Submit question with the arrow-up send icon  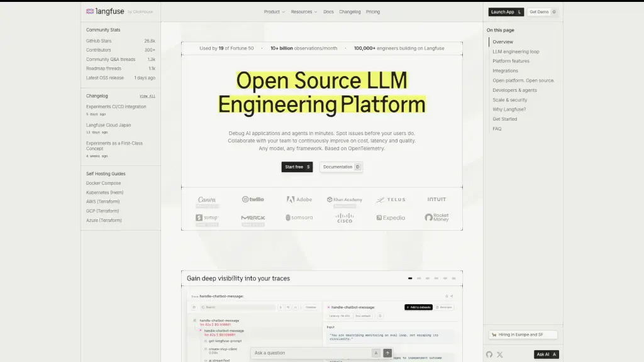[x=387, y=353]
